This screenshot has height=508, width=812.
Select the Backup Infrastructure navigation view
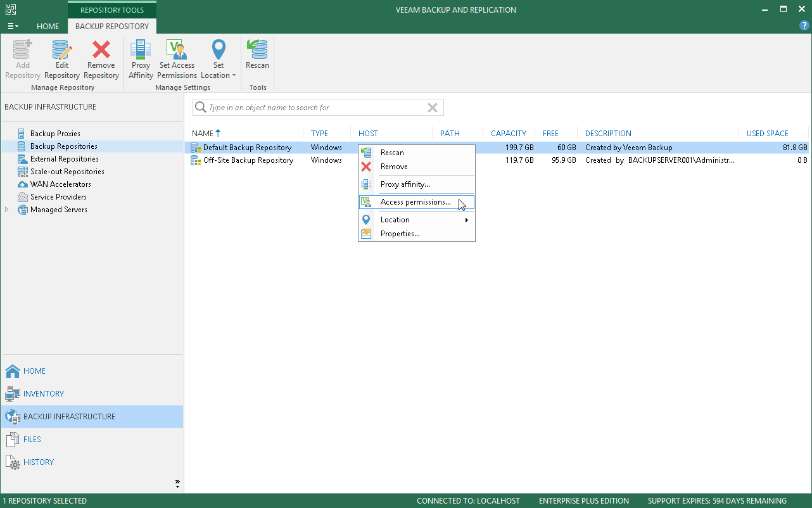92,417
